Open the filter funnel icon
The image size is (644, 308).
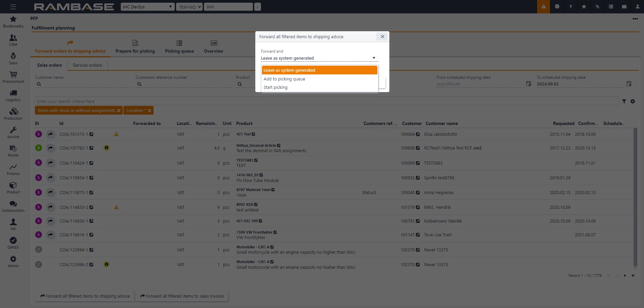(624, 102)
